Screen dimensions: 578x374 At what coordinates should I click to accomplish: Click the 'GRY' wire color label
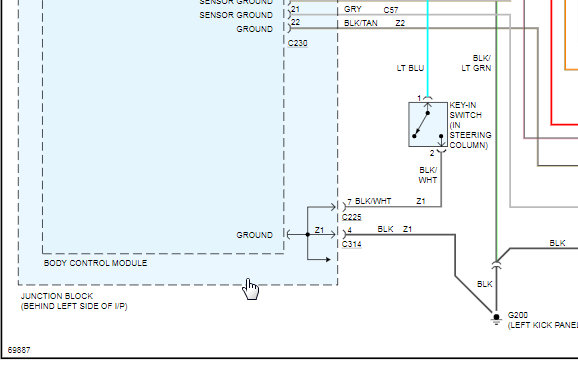tap(352, 9)
